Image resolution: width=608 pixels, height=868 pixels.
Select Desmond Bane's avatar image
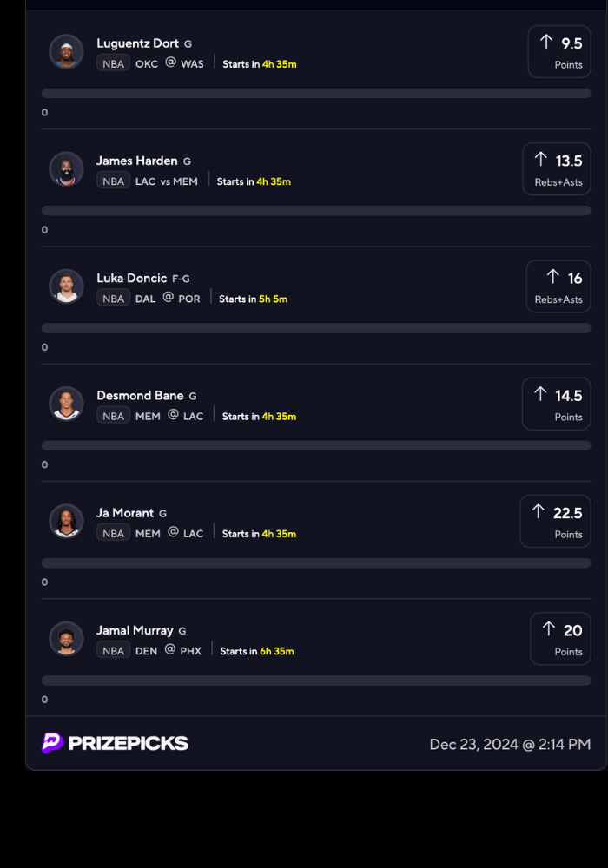[67, 404]
